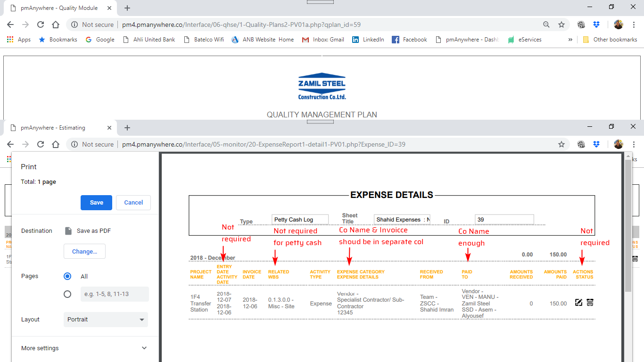Open the Layout Portrait dropdown
Image resolution: width=644 pixels, height=362 pixels.
[106, 320]
